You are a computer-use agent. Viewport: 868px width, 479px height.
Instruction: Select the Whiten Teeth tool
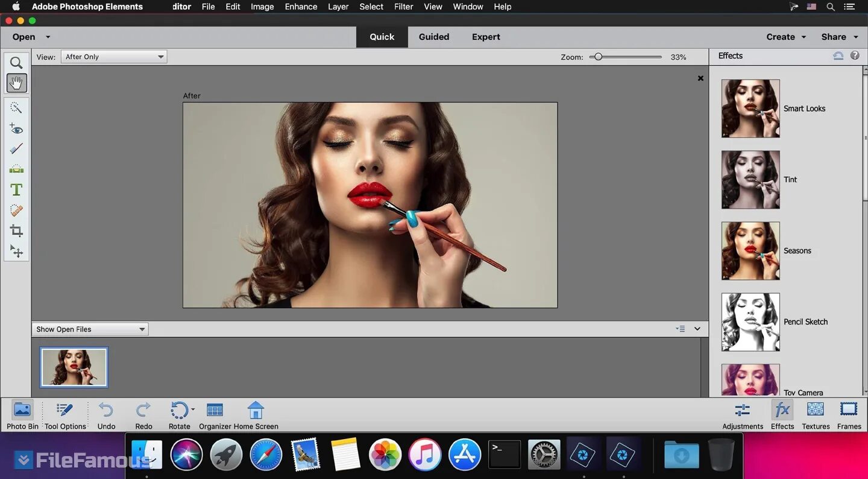pos(16,149)
